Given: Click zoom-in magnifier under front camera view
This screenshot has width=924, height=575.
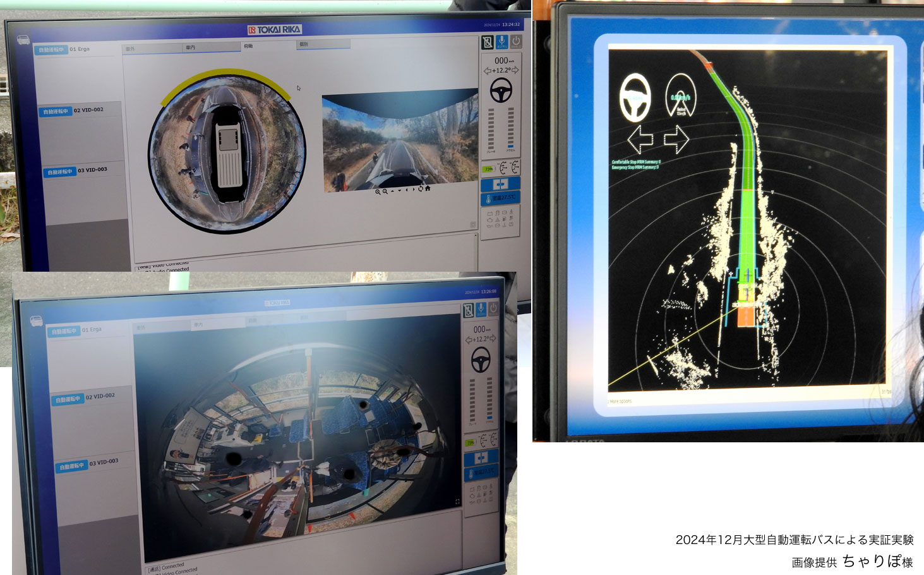Looking at the screenshot, I should (x=378, y=191).
